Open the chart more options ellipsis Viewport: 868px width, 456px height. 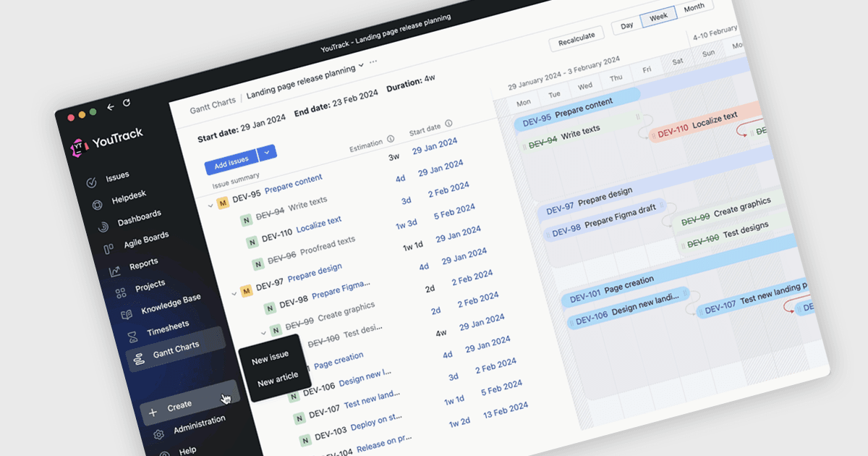click(373, 62)
